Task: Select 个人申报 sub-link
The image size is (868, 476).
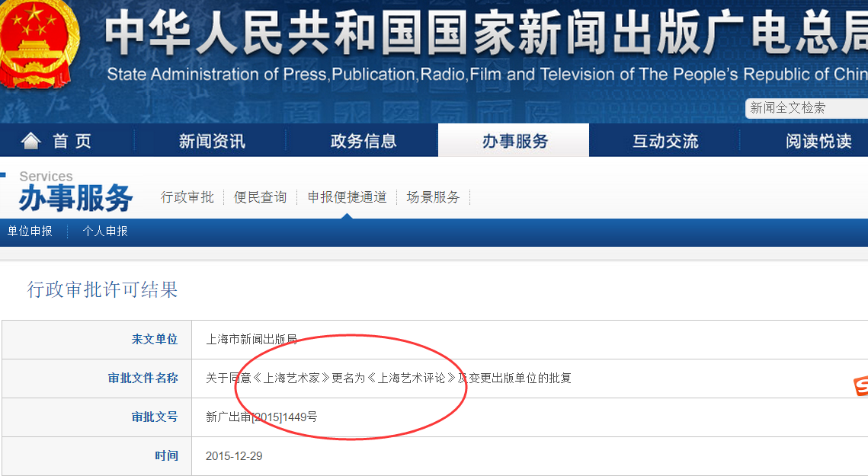Action: point(105,231)
